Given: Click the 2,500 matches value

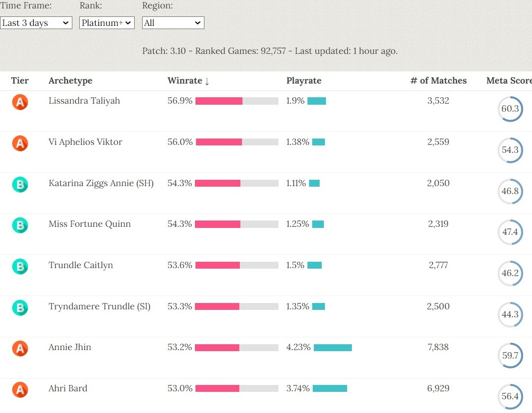Looking at the screenshot, I should [x=438, y=306].
